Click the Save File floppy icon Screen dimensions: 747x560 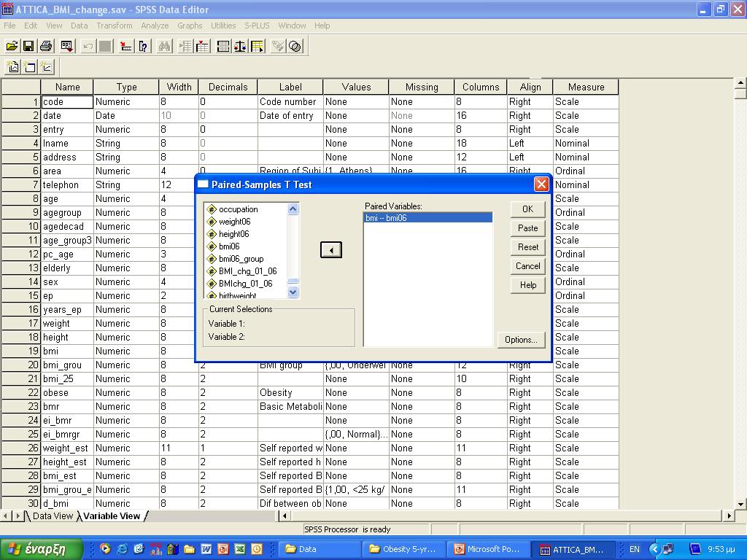(28, 46)
